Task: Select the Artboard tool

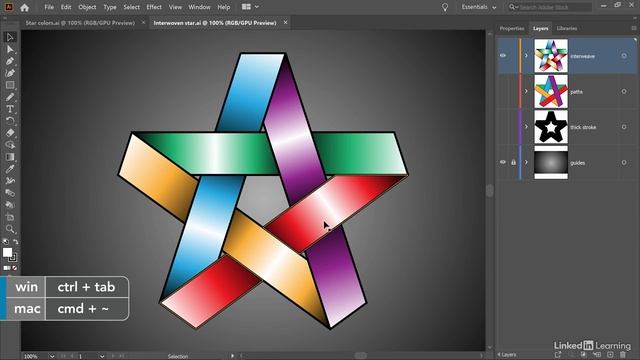Action: click(10, 217)
